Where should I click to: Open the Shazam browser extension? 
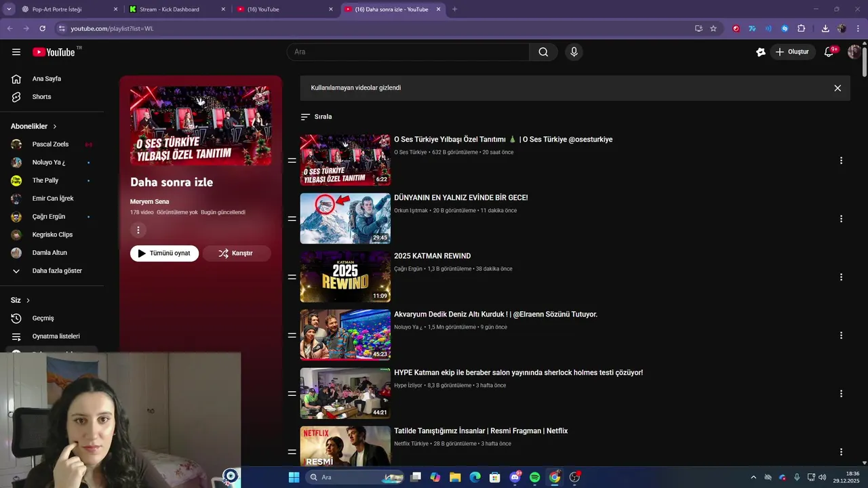(x=785, y=28)
